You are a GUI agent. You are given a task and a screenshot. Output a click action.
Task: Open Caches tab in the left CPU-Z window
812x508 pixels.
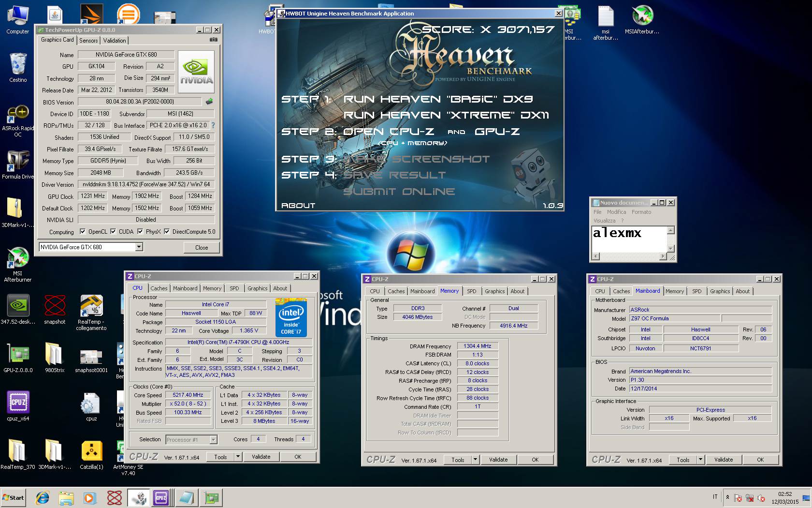159,288
